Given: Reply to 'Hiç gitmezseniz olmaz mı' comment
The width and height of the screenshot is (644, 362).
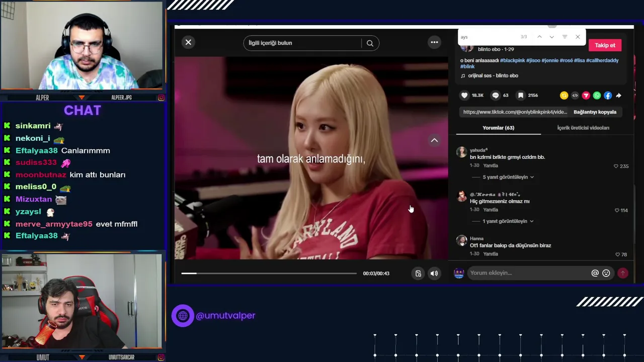Looking at the screenshot, I should tap(491, 210).
